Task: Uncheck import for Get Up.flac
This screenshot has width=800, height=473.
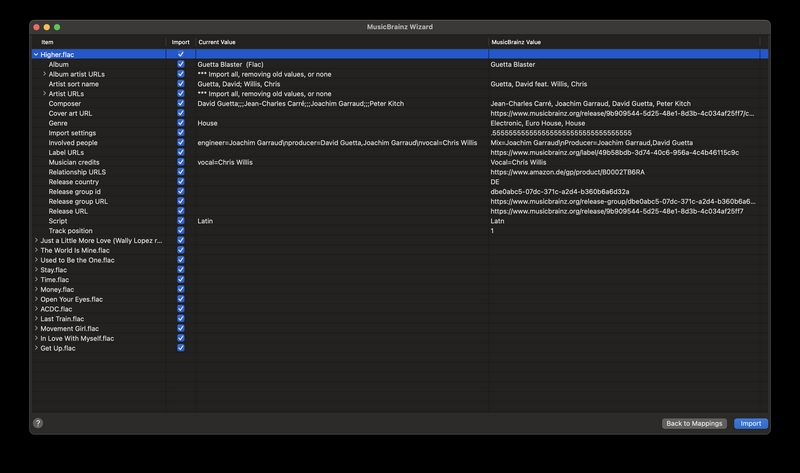Action: 181,348
